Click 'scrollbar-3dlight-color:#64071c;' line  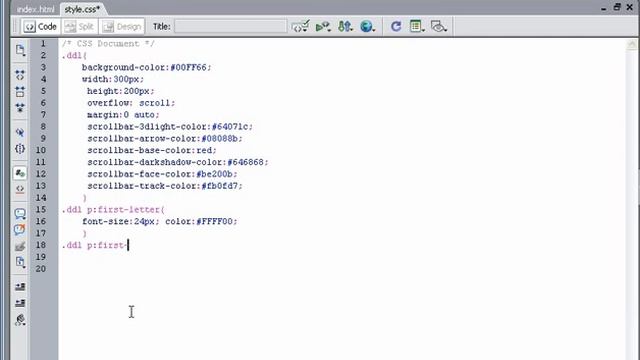click(170, 127)
